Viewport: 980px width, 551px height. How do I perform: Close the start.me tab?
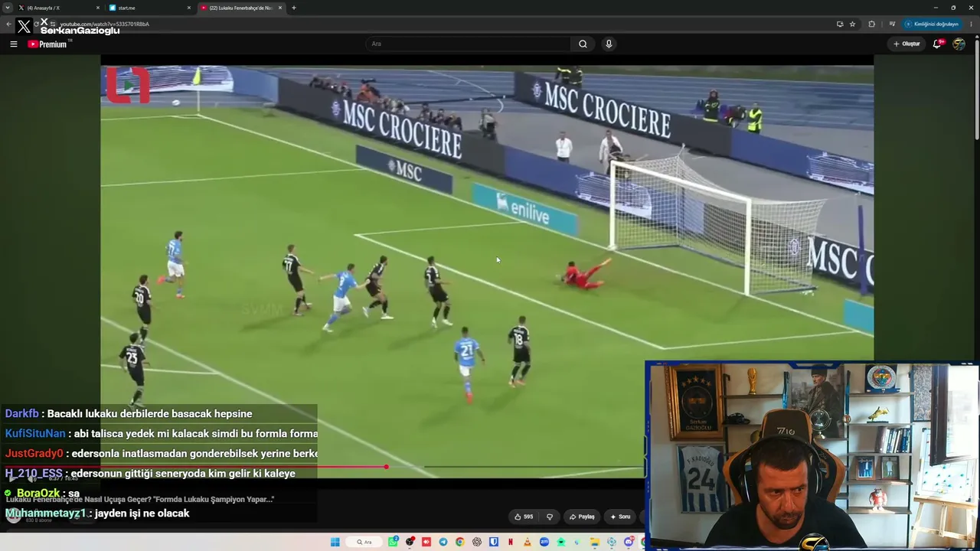189,8
